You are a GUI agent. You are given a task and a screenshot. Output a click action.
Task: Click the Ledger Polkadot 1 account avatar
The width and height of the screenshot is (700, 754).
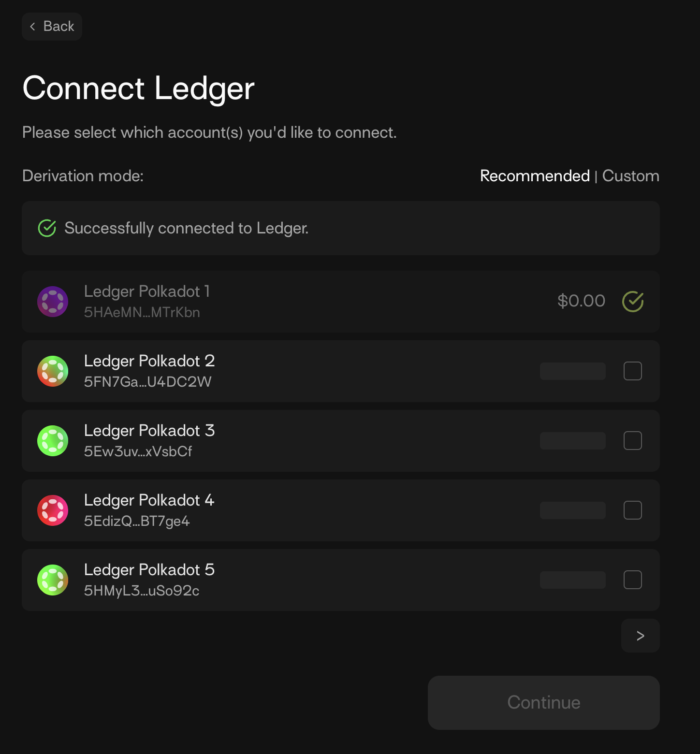(53, 301)
